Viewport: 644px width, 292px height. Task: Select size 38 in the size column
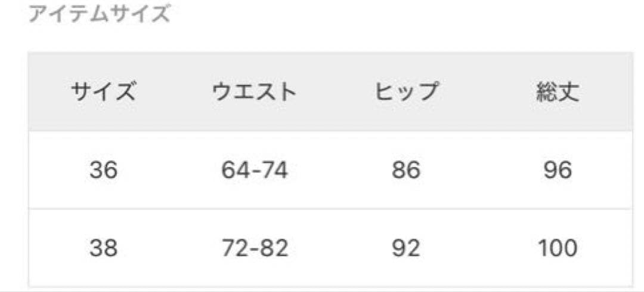[104, 247]
